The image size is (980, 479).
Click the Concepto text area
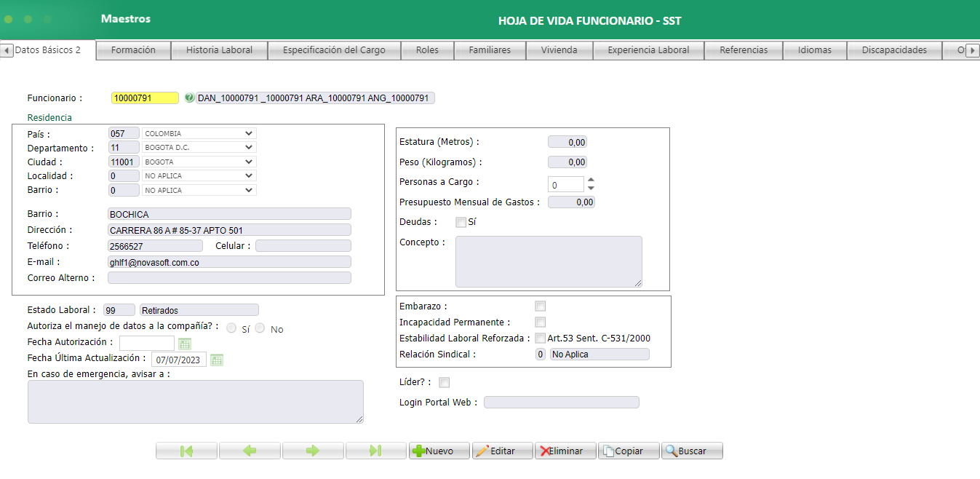549,261
